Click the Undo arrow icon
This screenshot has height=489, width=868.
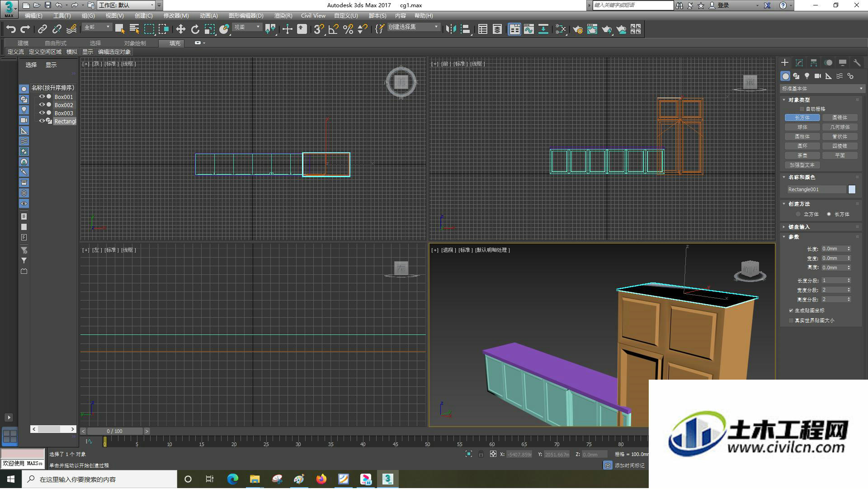point(11,29)
